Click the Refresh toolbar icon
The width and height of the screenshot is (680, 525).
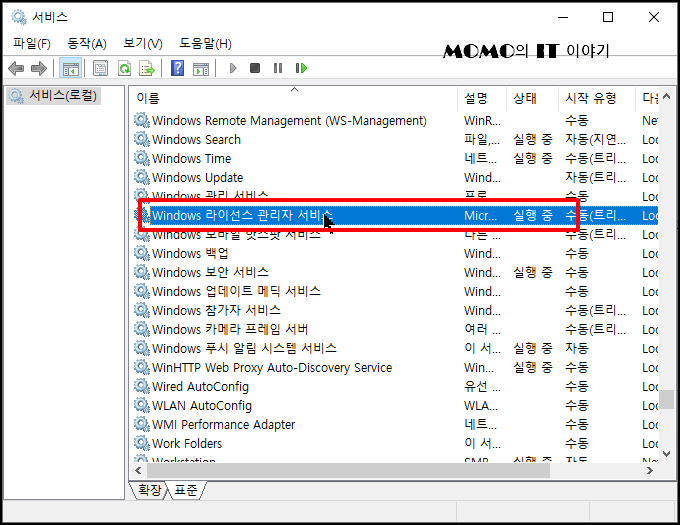pyautogui.click(x=124, y=68)
